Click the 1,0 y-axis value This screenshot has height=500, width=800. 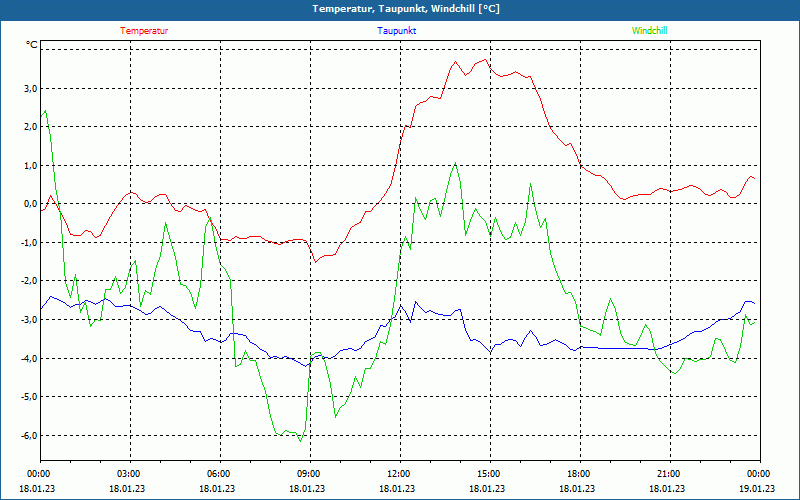31,166
